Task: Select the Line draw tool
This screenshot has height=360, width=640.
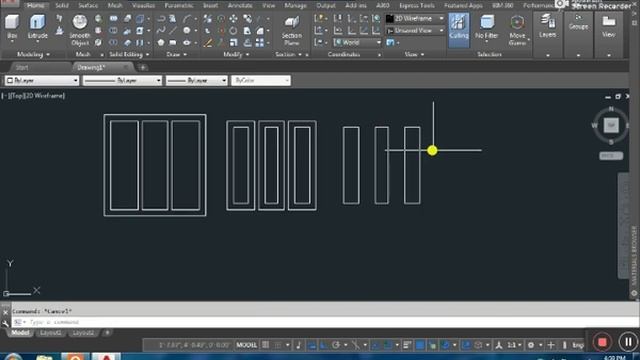Action: (173, 31)
